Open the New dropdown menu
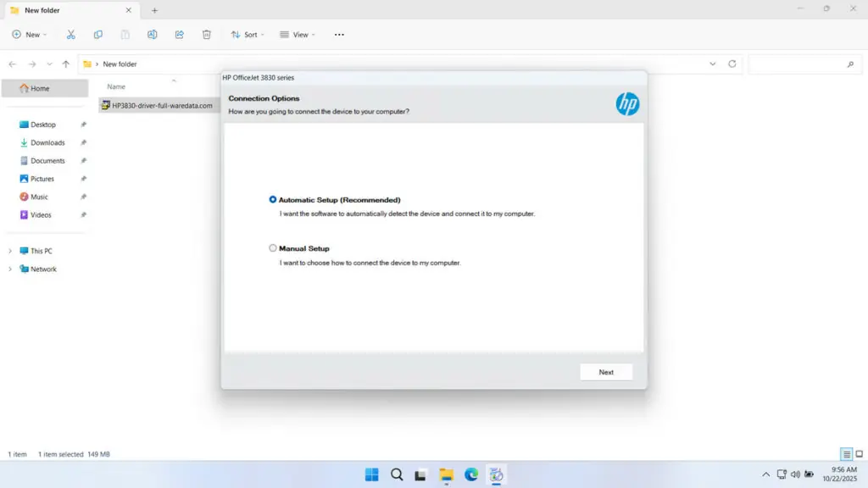 [30, 35]
